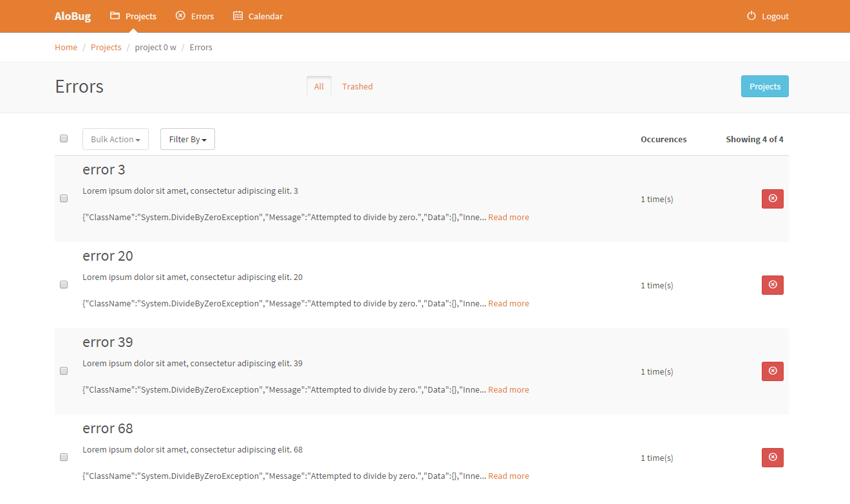
Task: Click the power icon beside Logout
Action: [x=751, y=15]
